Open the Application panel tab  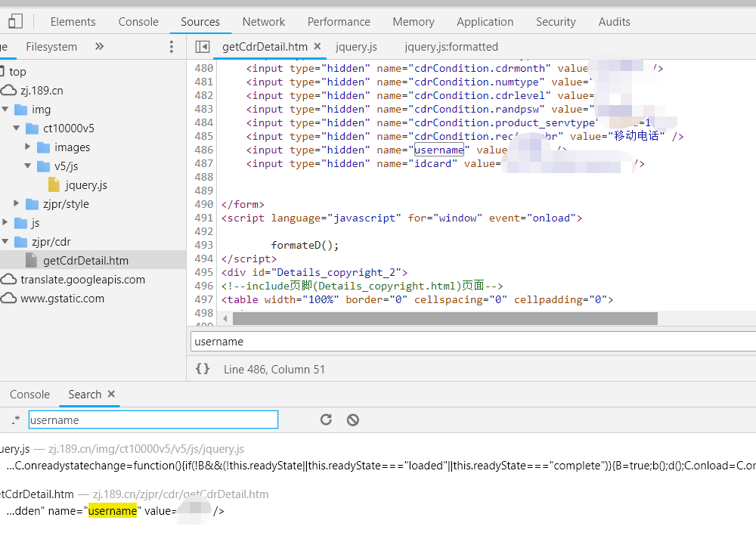click(485, 22)
